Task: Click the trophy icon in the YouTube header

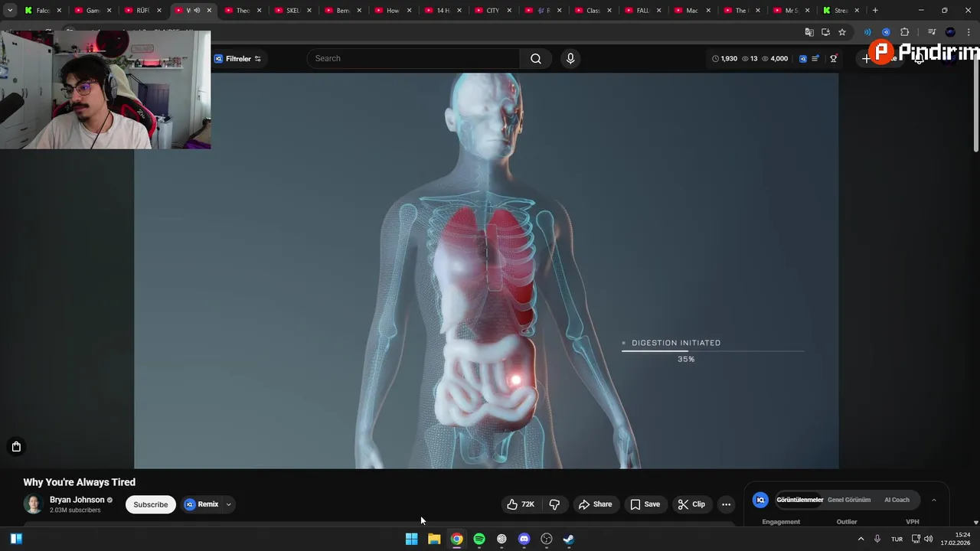Action: pos(834,59)
